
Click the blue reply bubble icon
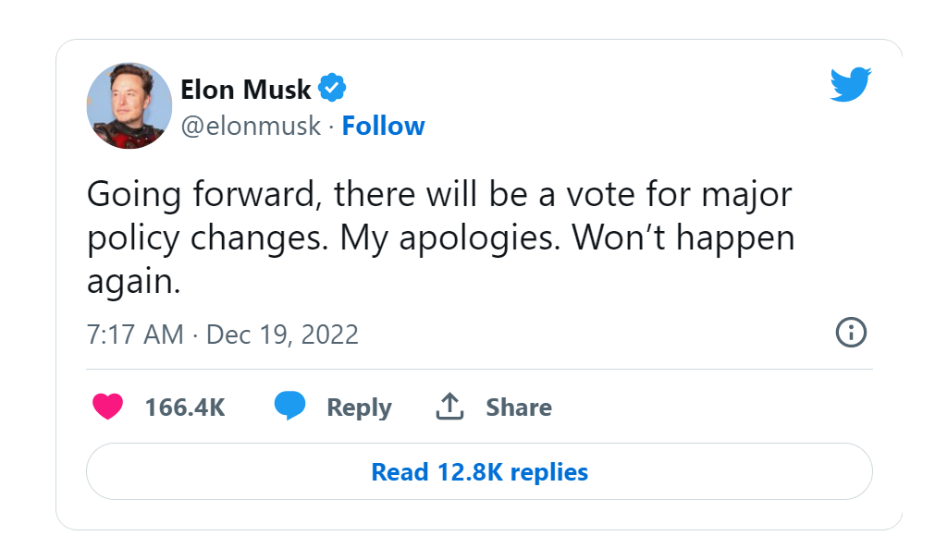click(289, 407)
